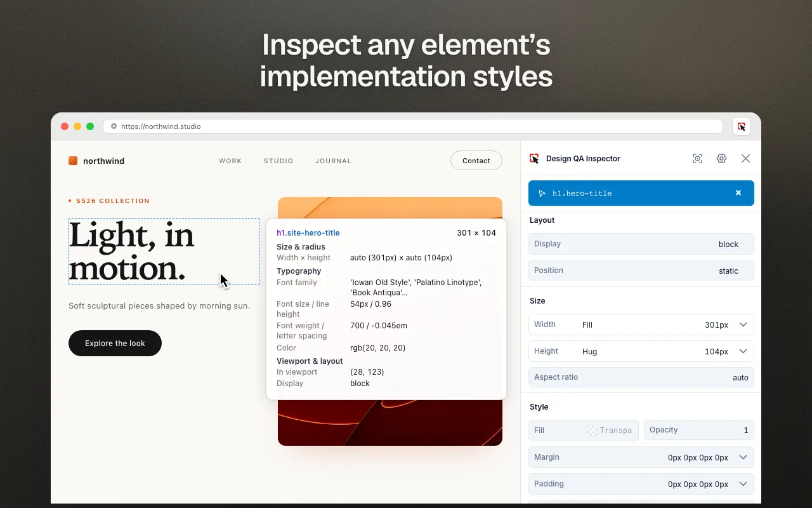This screenshot has height=508, width=812.
Task: Click the Soft sculptural pieces paragraph
Action: pos(159,306)
